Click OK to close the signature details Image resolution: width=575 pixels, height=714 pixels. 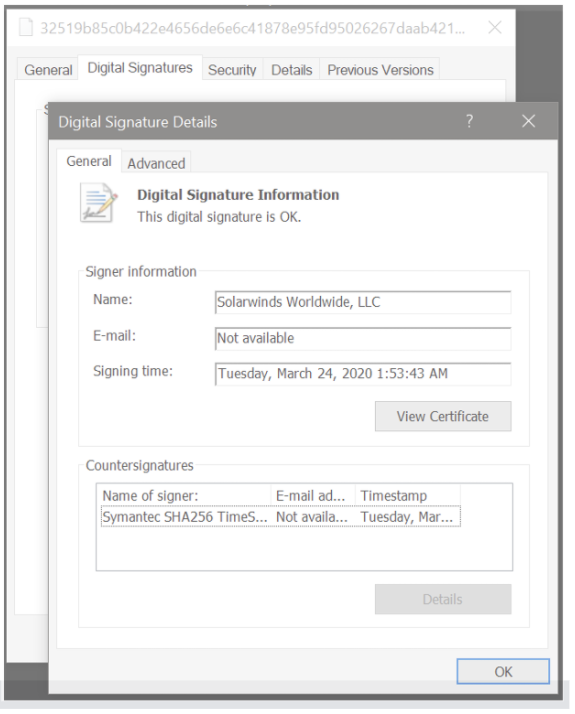tap(503, 671)
